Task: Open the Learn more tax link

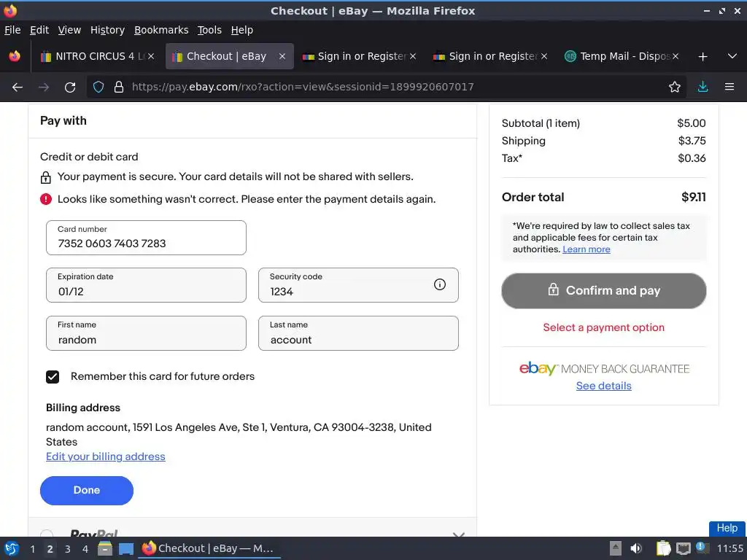Action: pyautogui.click(x=587, y=249)
